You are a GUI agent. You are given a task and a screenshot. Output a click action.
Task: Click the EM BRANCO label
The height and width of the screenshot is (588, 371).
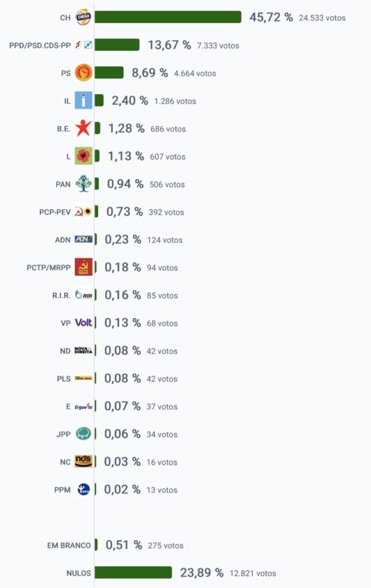(69, 546)
